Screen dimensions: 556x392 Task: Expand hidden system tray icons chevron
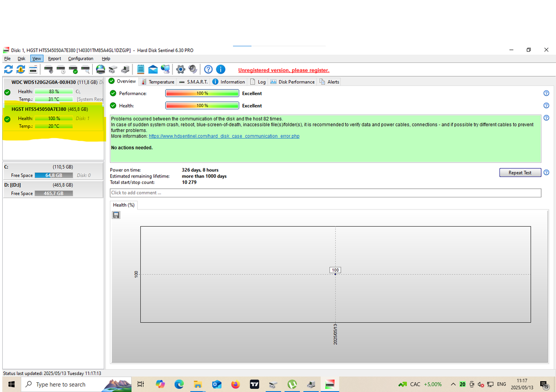453,384
